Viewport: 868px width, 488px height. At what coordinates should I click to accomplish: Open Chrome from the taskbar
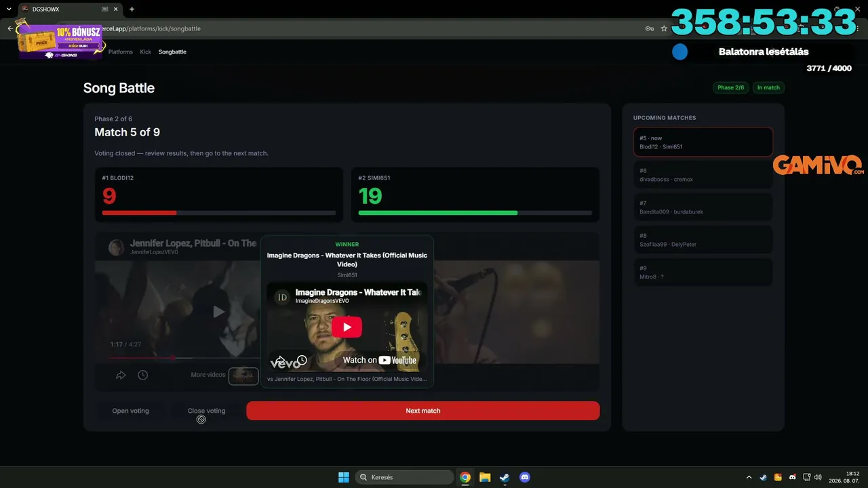[465, 477]
